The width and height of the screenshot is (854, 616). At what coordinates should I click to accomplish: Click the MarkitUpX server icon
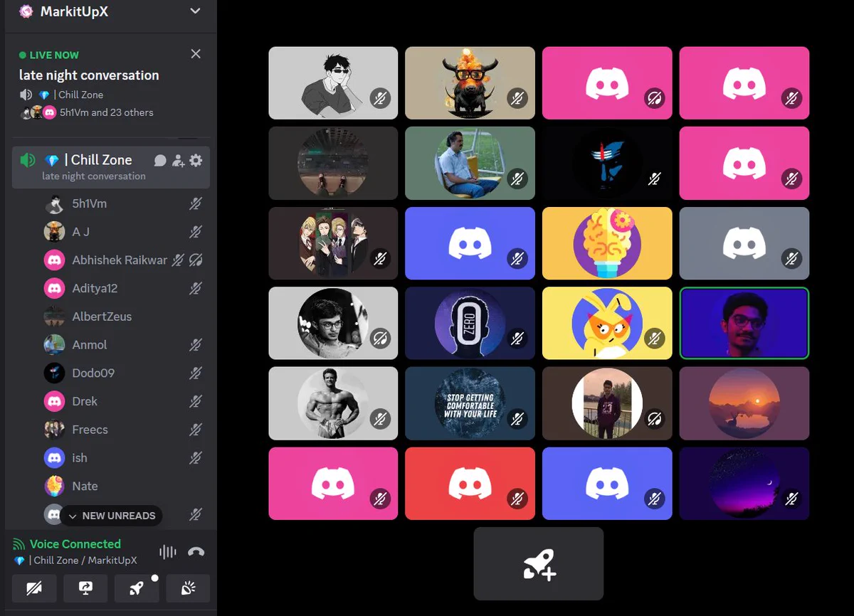coord(26,11)
